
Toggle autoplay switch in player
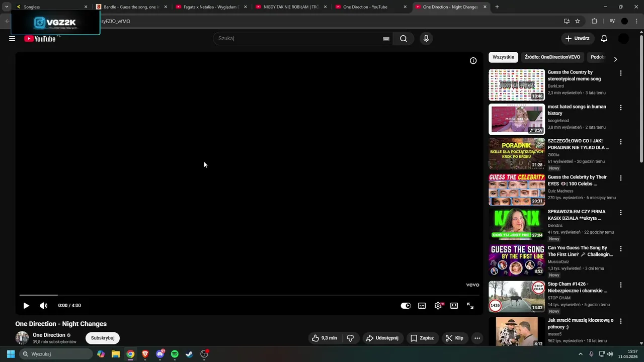pos(406,306)
